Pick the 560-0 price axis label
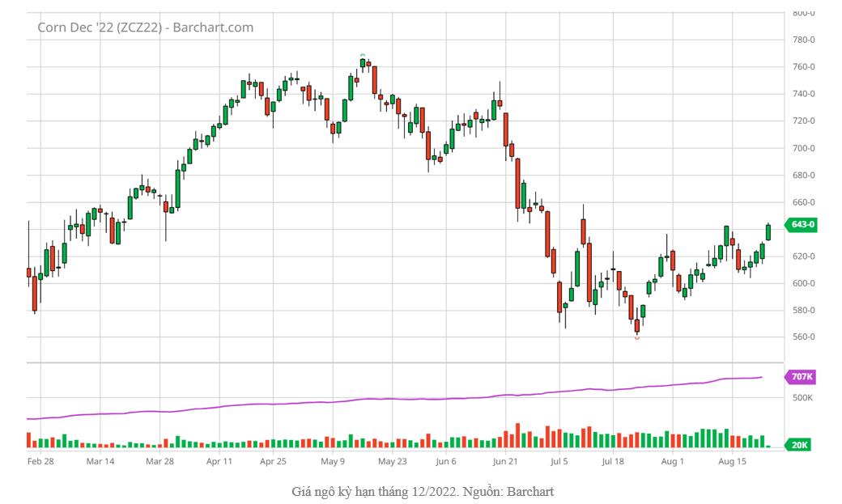The height and width of the screenshot is (504, 842). (804, 337)
